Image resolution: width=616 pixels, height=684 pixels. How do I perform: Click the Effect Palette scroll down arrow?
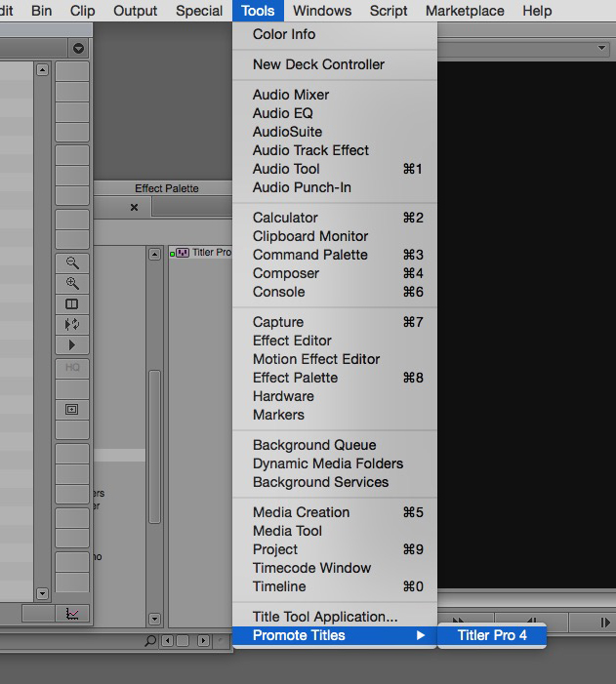[x=154, y=619]
